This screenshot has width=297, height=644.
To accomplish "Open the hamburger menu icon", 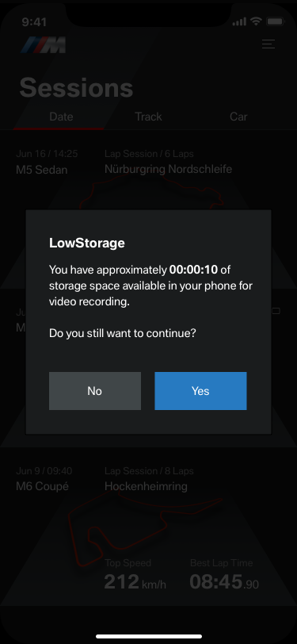I will click(x=268, y=44).
